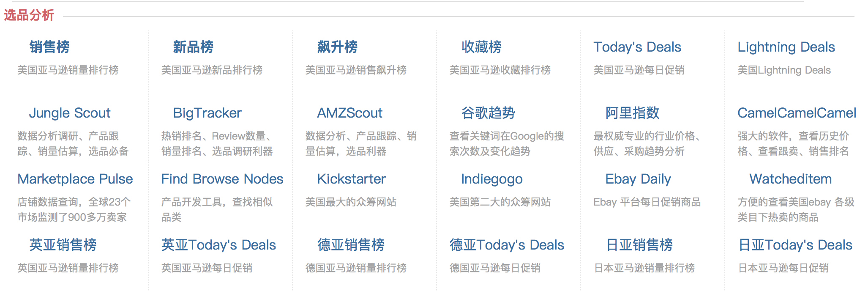This screenshot has width=868, height=291.
Task: Click the Lightning Deals link
Action: coord(786,47)
